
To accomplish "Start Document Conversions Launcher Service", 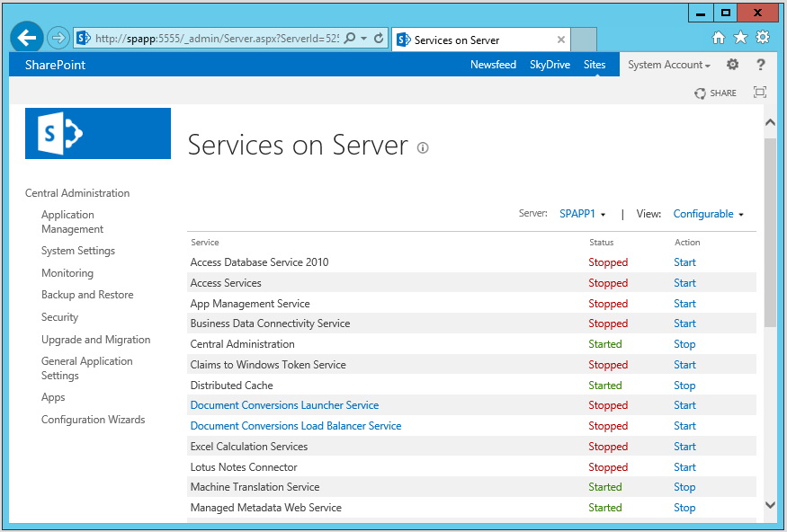I will click(x=684, y=405).
